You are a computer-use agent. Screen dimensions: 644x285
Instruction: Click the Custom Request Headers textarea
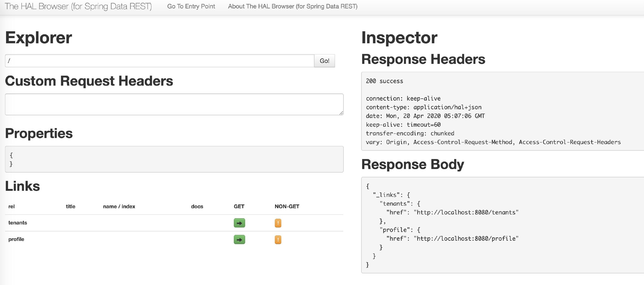pos(174,104)
